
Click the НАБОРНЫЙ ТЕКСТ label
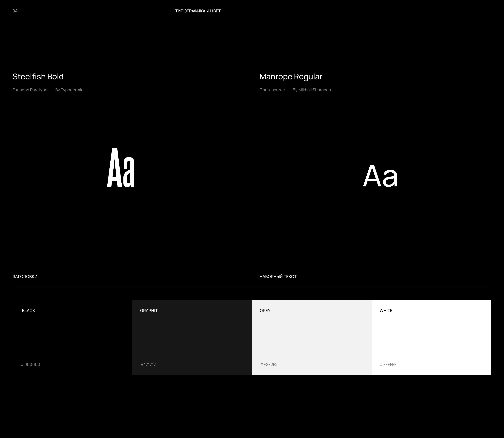(278, 276)
